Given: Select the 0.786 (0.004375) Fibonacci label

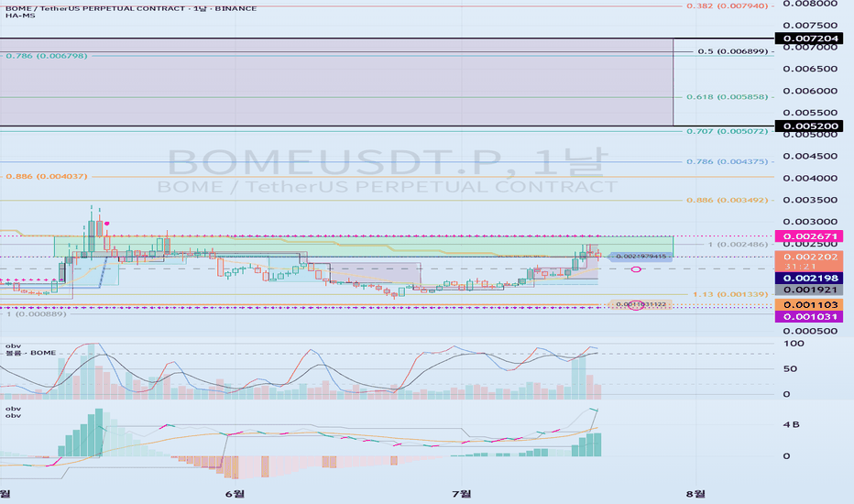Looking at the screenshot, I should click(728, 162).
